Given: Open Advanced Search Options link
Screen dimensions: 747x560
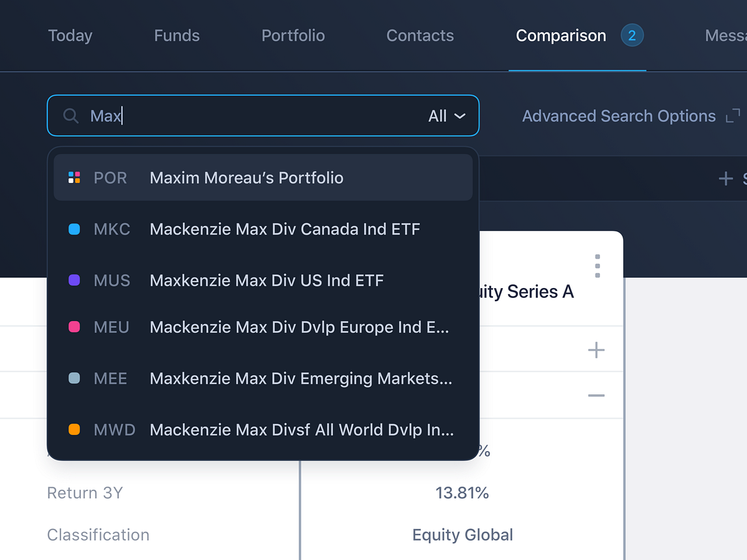Looking at the screenshot, I should coord(619,116).
